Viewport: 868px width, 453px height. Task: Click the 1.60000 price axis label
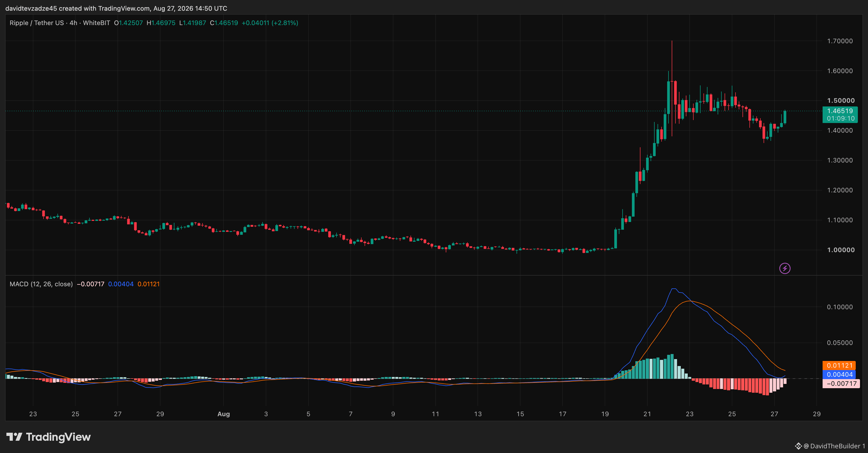[x=840, y=71]
